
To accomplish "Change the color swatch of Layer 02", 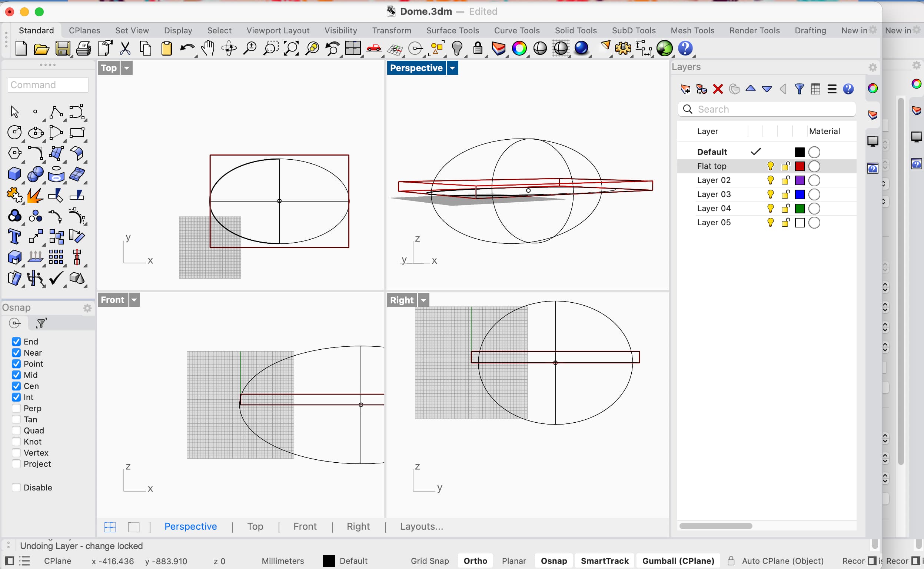I will pyautogui.click(x=800, y=180).
